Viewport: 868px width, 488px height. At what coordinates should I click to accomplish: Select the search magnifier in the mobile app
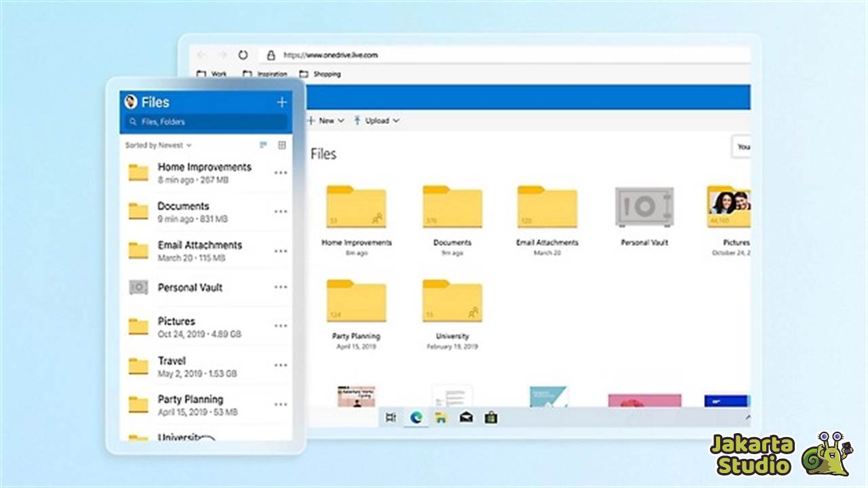click(x=133, y=120)
